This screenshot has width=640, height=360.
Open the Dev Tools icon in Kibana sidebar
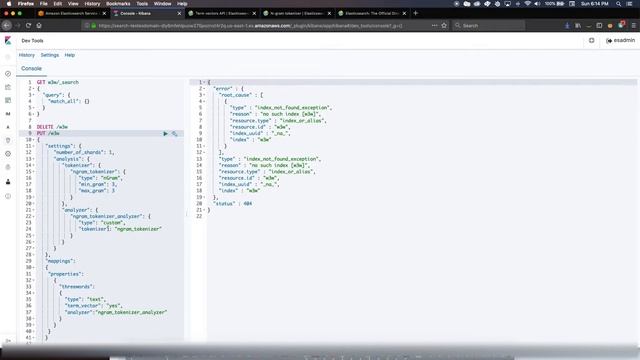8,154
